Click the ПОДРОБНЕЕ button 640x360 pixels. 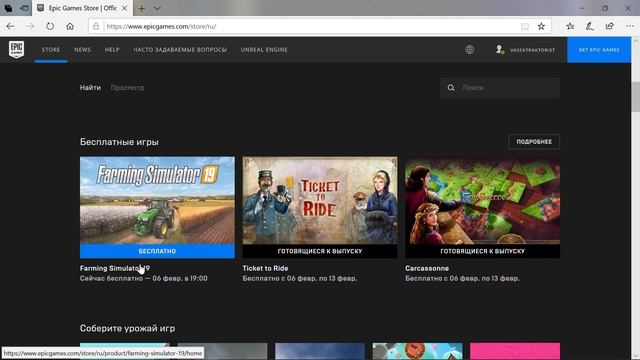[x=534, y=142]
